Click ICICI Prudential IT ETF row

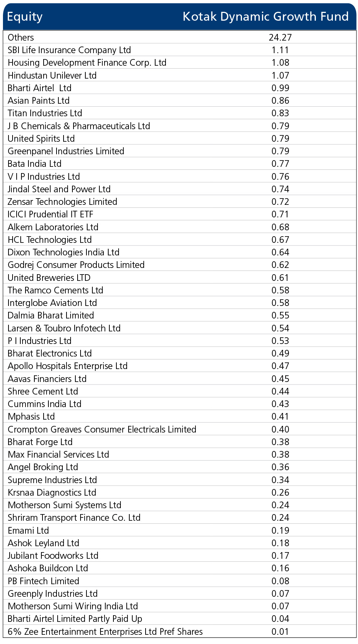point(180,214)
